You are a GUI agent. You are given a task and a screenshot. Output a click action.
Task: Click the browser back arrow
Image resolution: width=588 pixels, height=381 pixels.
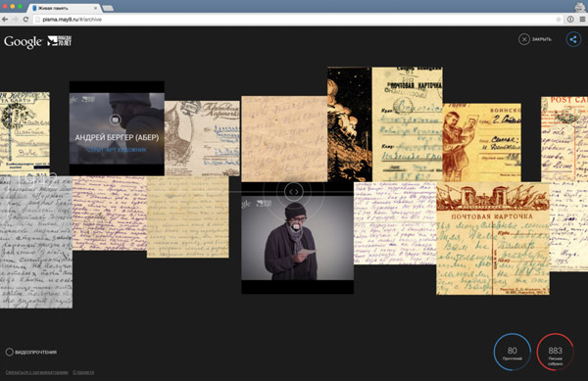click(x=5, y=20)
